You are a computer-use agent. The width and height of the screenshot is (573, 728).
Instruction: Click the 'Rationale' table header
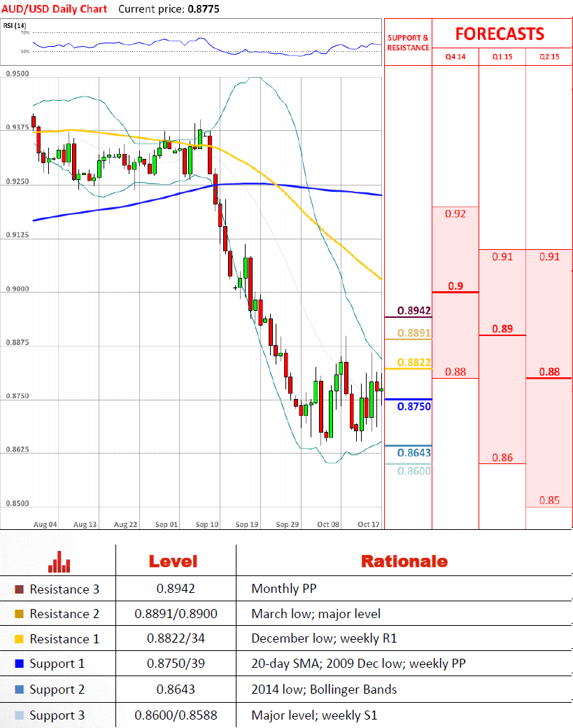[404, 561]
